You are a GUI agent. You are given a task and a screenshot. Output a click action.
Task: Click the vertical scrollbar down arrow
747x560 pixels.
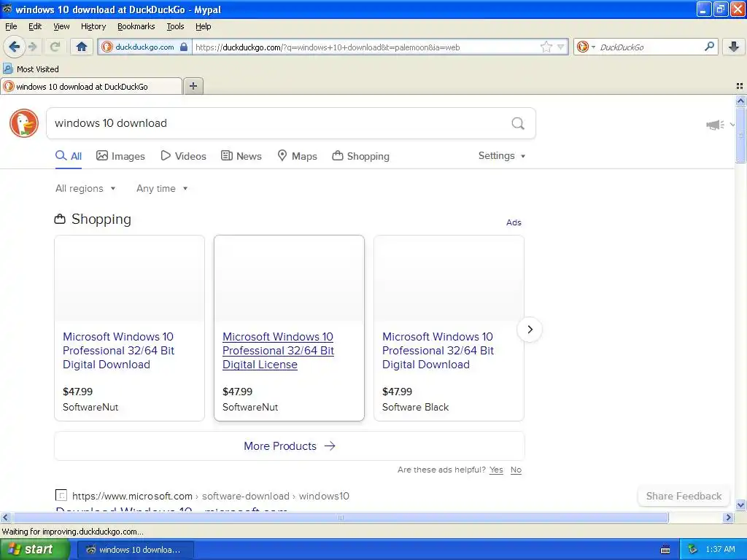click(740, 505)
